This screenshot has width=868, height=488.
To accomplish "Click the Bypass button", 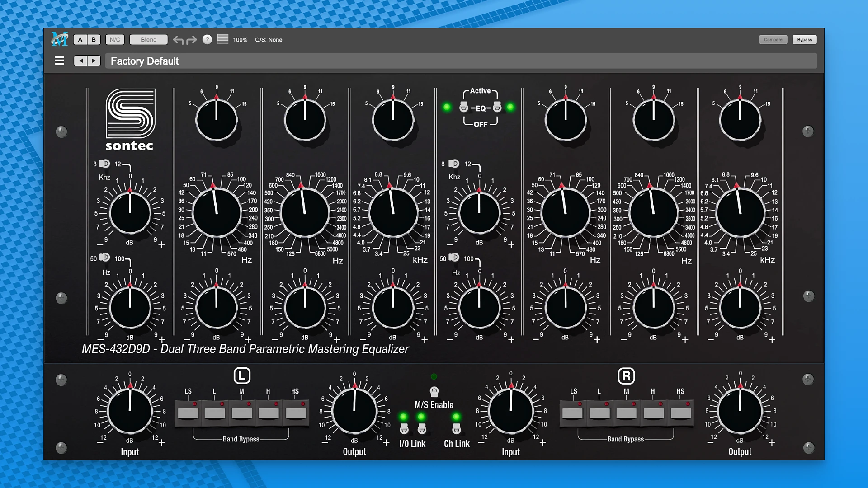I will (x=804, y=39).
